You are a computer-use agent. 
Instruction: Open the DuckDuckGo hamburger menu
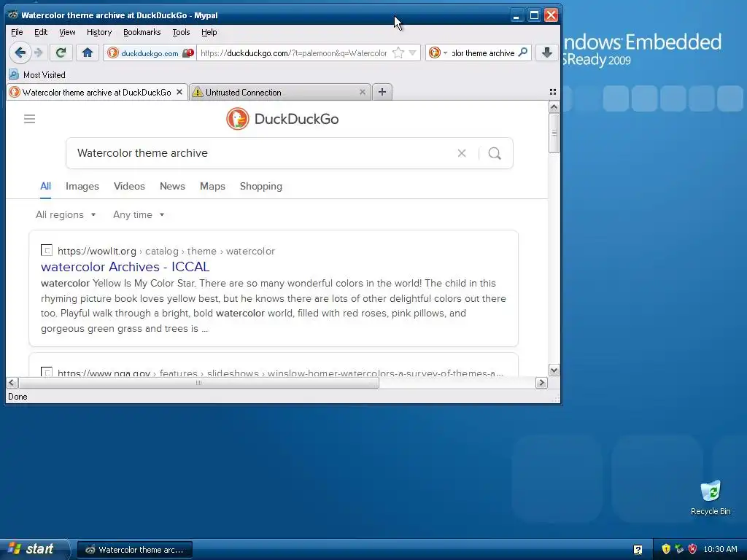(29, 119)
